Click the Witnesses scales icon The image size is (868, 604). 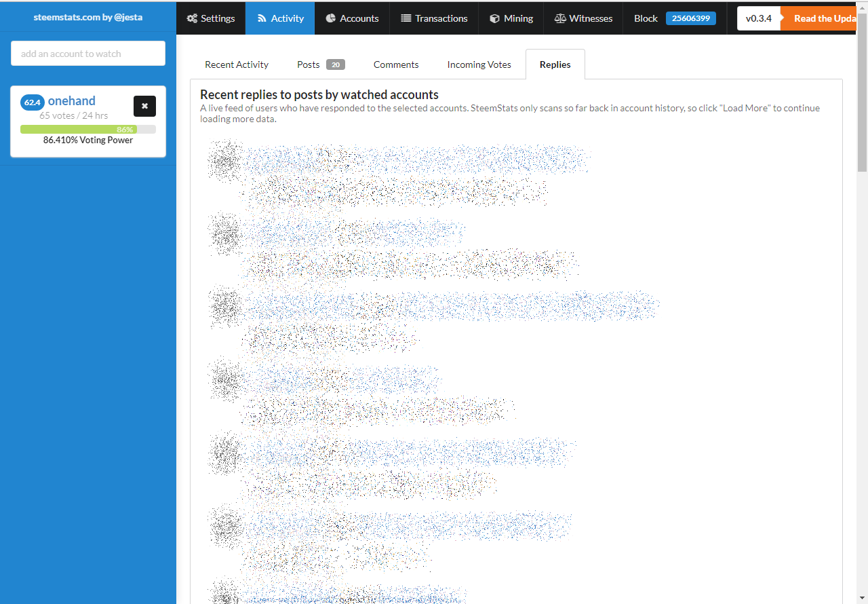560,18
